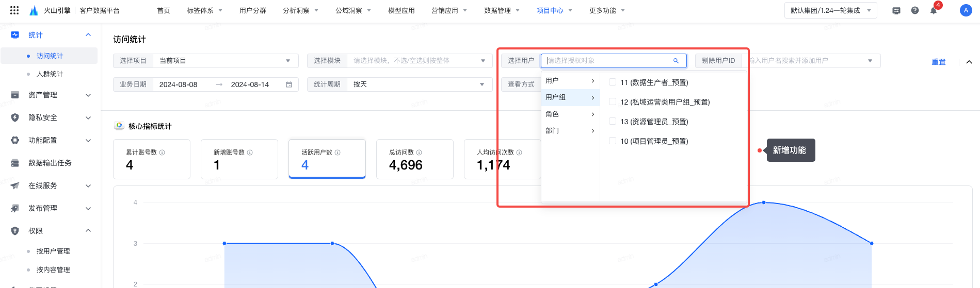Check the 11 (数据生产者_预置) option
The height and width of the screenshot is (288, 980).
pos(613,82)
